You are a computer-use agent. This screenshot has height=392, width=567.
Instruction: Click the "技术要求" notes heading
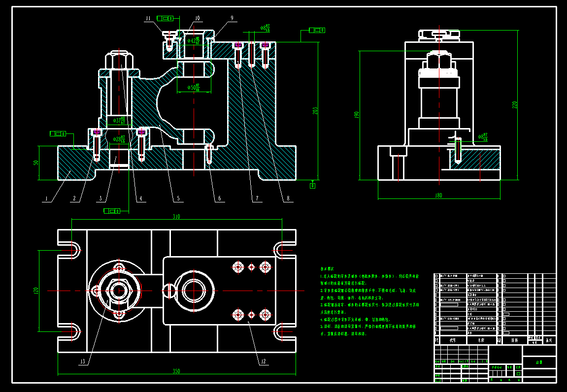point(327,269)
